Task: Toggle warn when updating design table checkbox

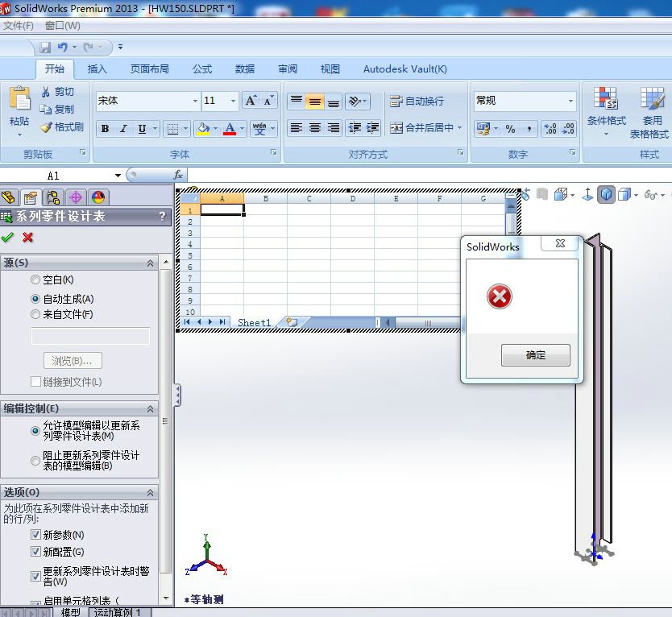Action: [36, 576]
